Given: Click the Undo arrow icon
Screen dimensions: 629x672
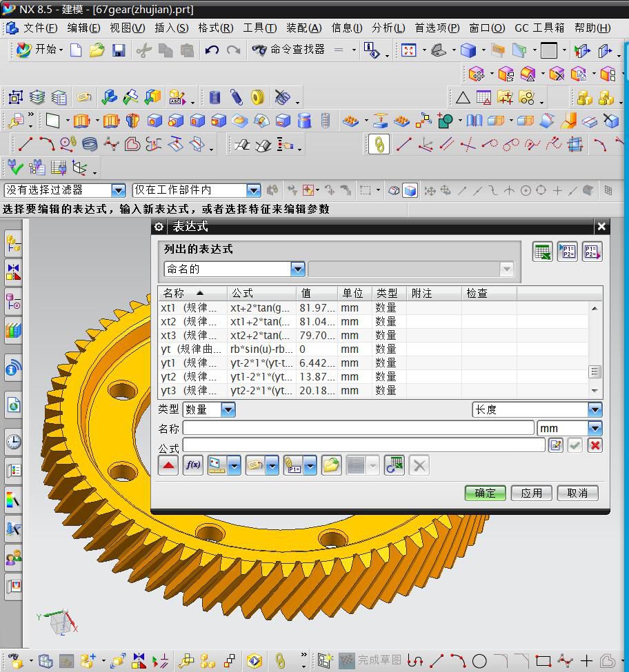Looking at the screenshot, I should (x=212, y=50).
